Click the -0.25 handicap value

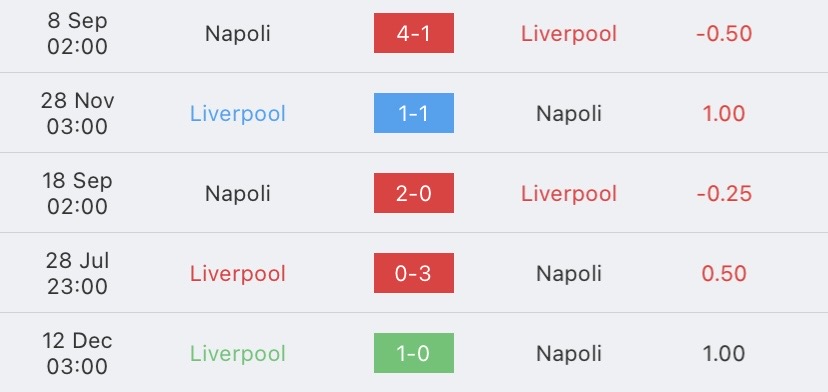point(724,194)
